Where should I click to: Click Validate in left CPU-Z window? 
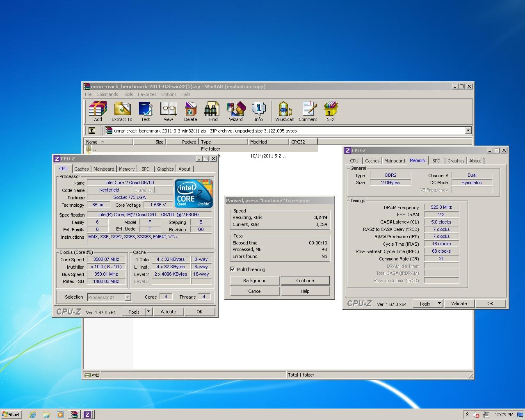click(168, 312)
